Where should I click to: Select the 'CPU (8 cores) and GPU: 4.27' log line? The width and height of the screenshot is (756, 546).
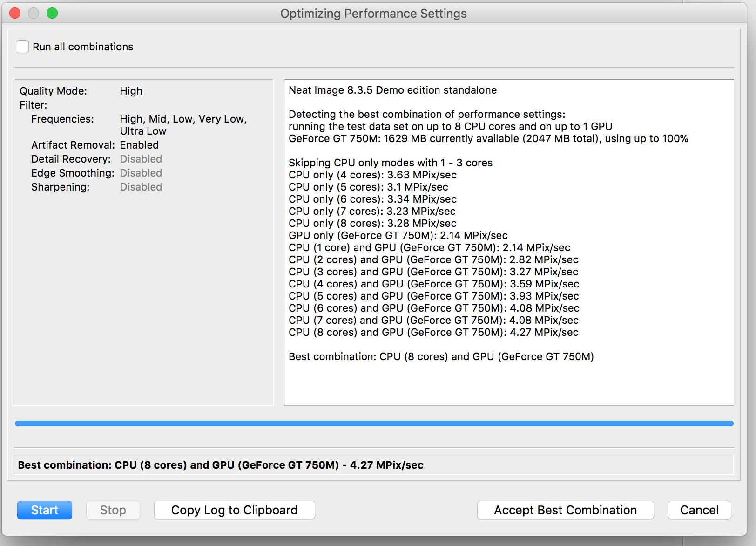(433, 332)
